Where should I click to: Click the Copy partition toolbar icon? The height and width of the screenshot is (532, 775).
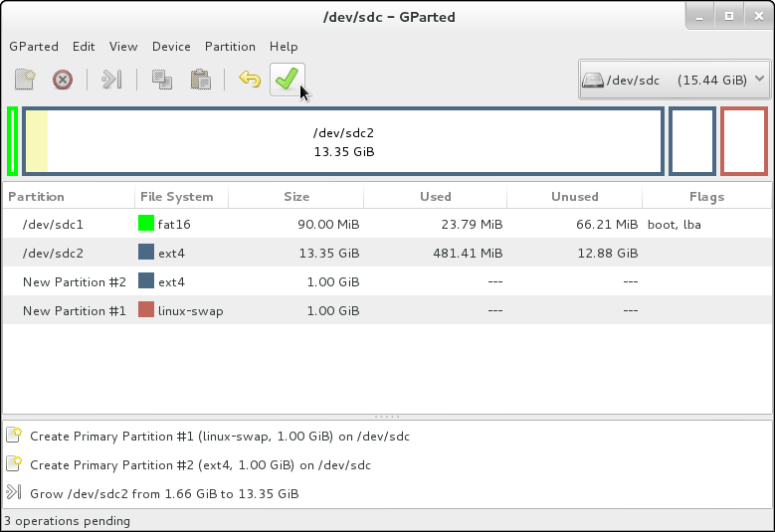click(x=162, y=80)
